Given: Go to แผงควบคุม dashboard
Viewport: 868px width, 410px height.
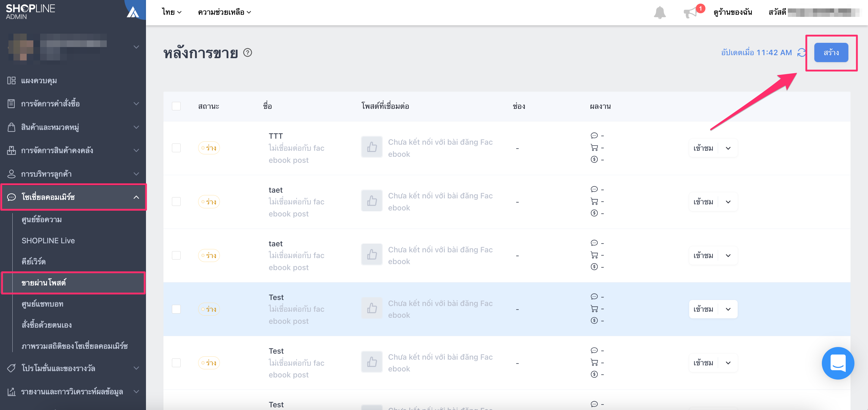Looking at the screenshot, I should [39, 80].
